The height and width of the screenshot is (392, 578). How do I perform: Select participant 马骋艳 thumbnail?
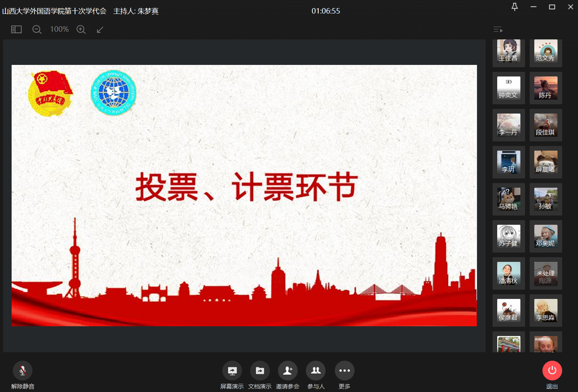click(x=508, y=199)
